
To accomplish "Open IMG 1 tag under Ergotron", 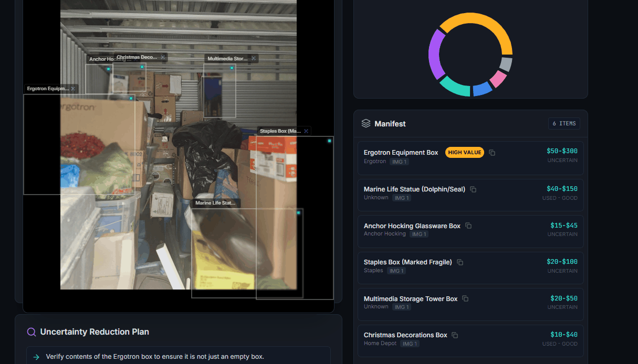I will pyautogui.click(x=400, y=162).
